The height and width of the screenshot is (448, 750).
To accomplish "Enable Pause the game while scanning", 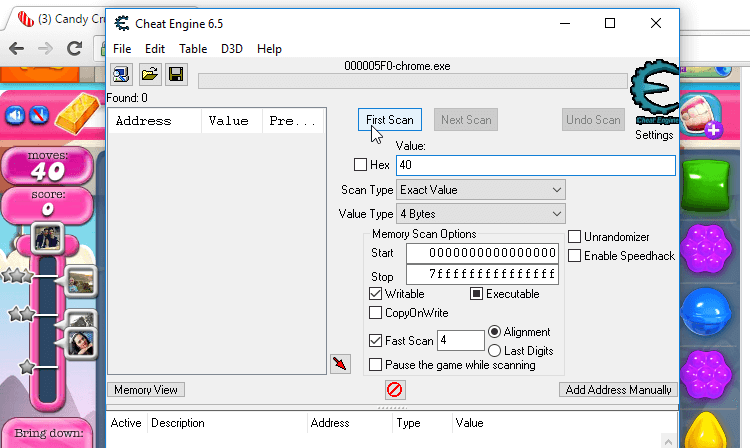I will point(375,365).
